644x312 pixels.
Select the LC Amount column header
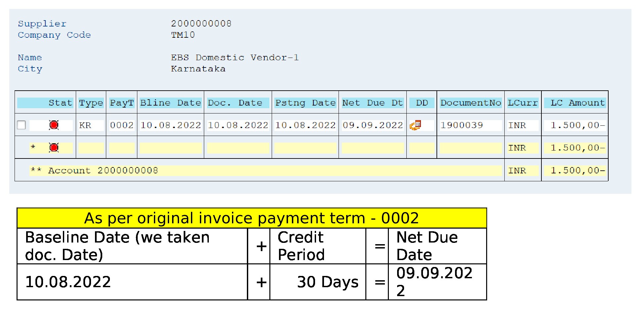[577, 103]
